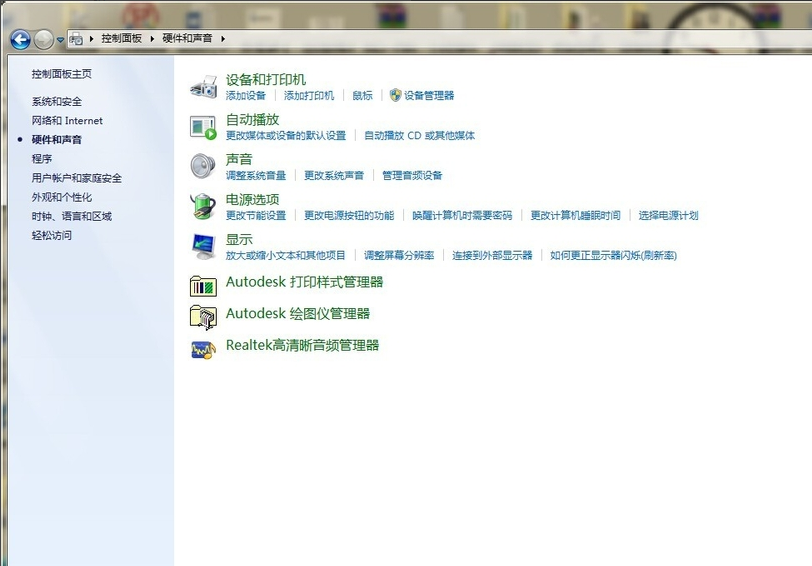Select 时钟、语言和区域 in the sidebar
The width and height of the screenshot is (812, 566).
71,216
